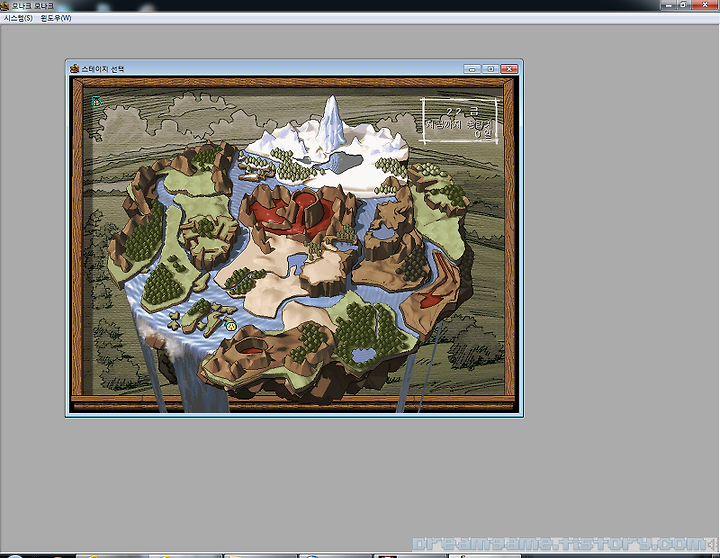This screenshot has height=558, width=720.
Task: Open the 윈도우(W) menu
Action: point(56,18)
